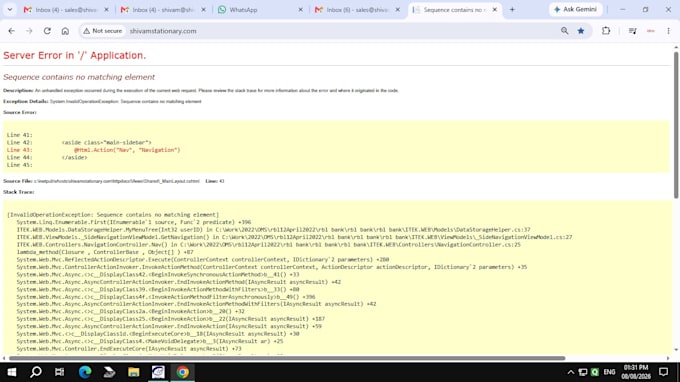Open the browser home page

(65, 31)
